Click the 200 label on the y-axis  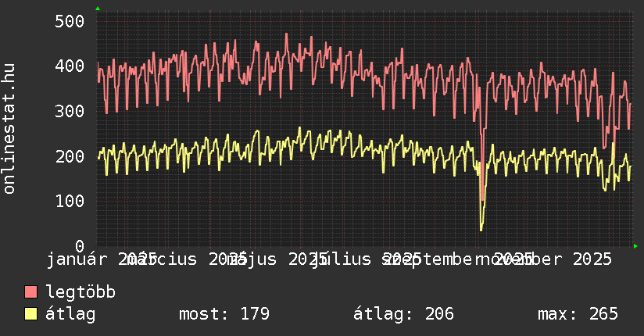coord(70,156)
